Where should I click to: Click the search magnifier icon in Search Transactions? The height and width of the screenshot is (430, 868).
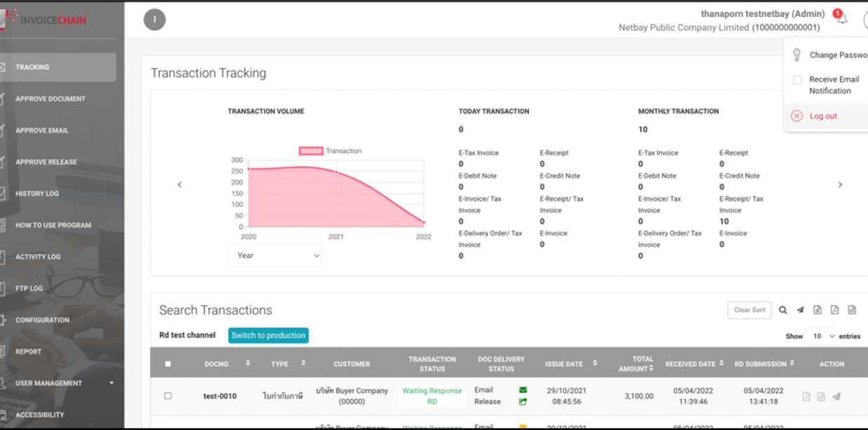coord(783,310)
